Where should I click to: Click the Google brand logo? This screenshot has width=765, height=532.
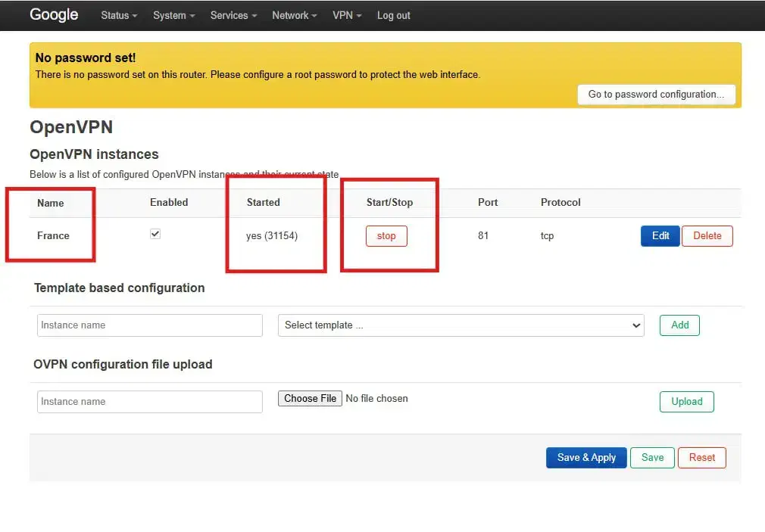(54, 15)
